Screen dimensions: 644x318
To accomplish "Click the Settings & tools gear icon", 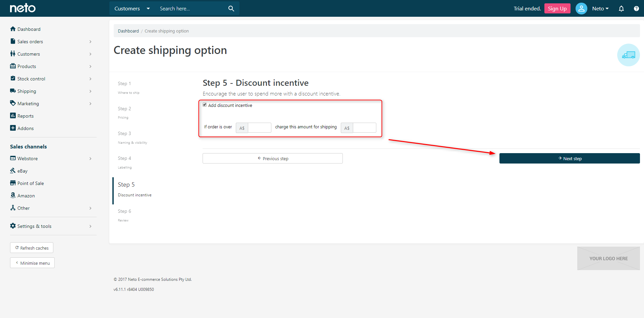I will tap(13, 226).
